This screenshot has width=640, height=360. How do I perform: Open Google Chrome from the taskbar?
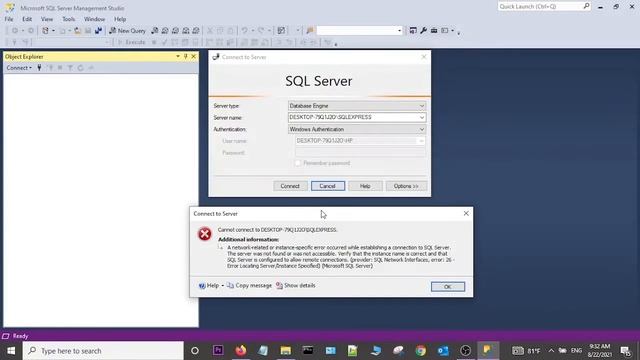[421, 351]
